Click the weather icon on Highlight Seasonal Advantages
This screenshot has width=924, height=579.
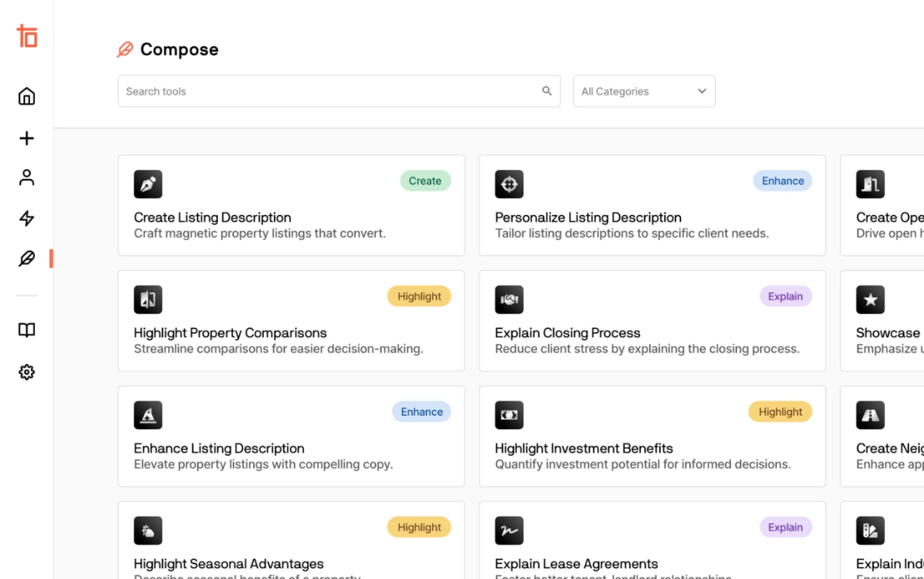coord(148,531)
